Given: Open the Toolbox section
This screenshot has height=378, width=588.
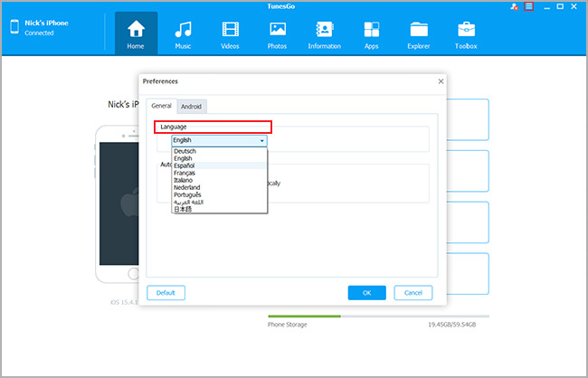Looking at the screenshot, I should click(466, 33).
